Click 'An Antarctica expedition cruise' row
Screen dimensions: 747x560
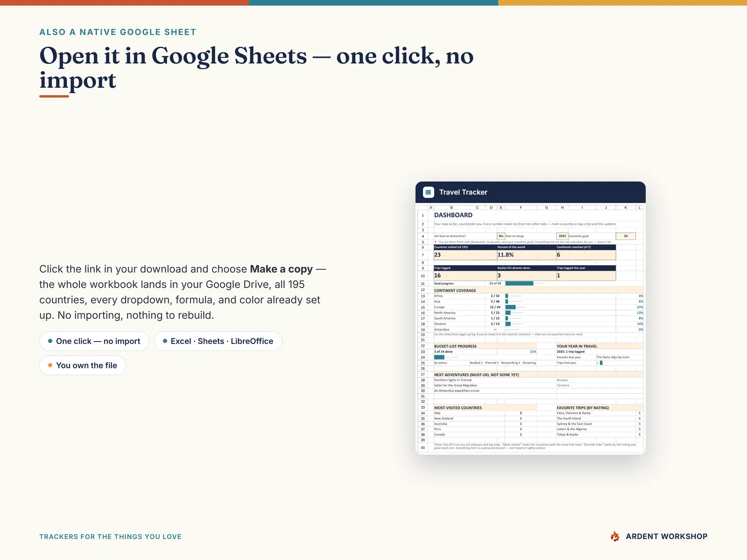click(x=457, y=391)
